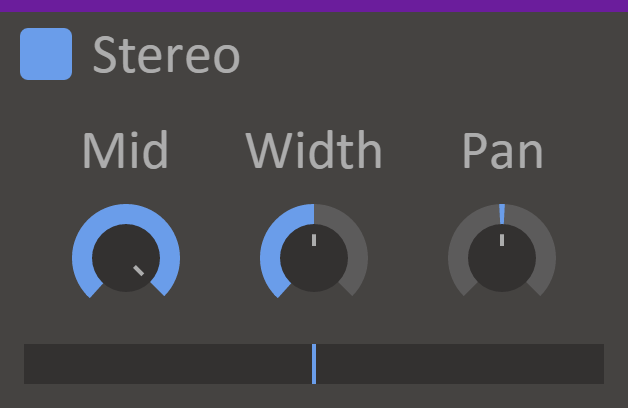Click the right half of the stereo meter bar
The image size is (628, 408).
coord(460,364)
